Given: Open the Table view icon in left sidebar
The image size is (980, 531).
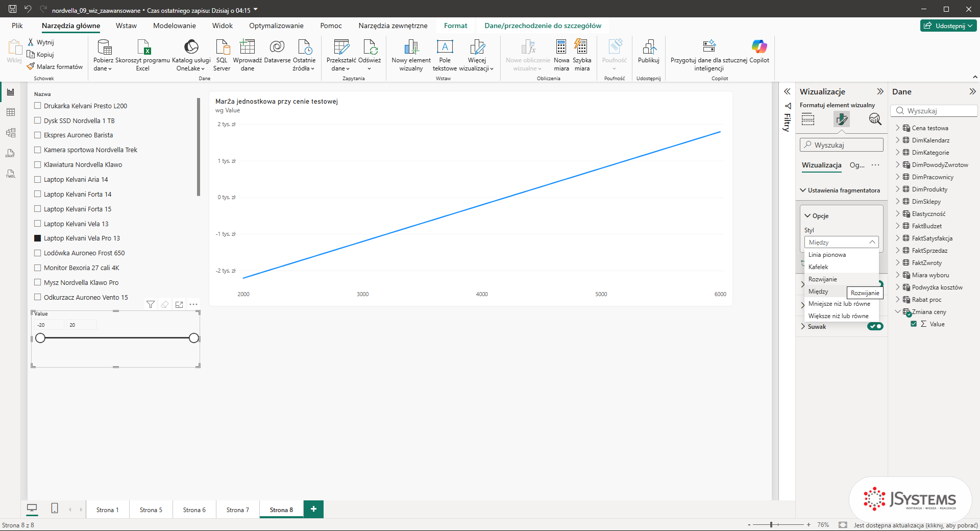Looking at the screenshot, I should [x=11, y=112].
